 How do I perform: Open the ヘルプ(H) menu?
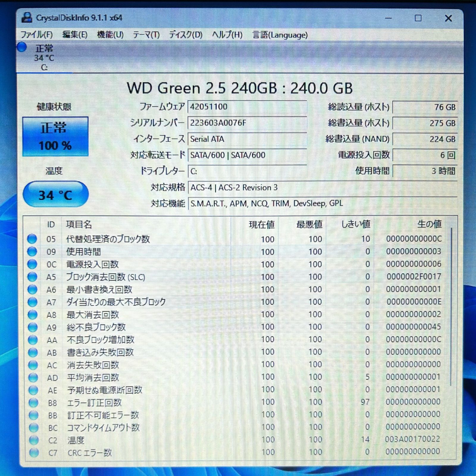(227, 35)
